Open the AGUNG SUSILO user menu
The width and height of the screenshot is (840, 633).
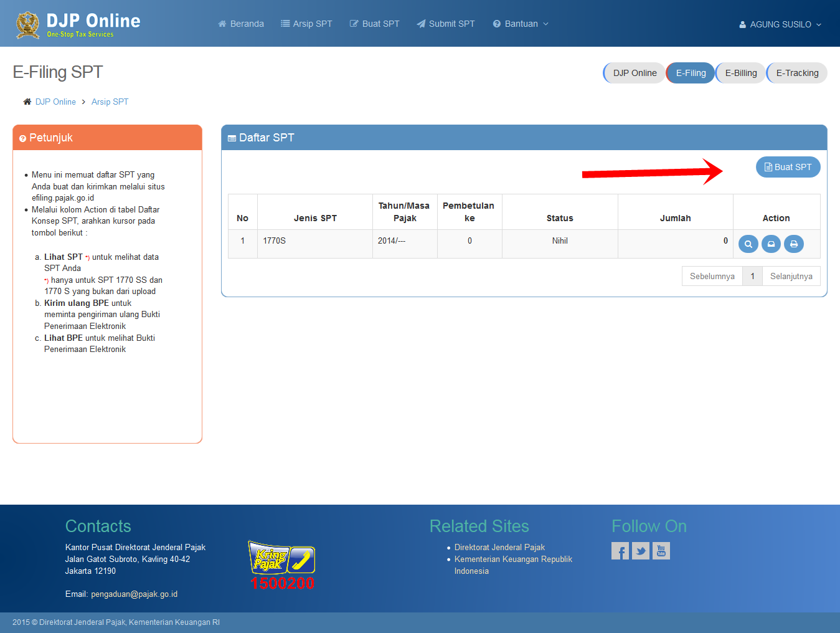click(x=780, y=24)
